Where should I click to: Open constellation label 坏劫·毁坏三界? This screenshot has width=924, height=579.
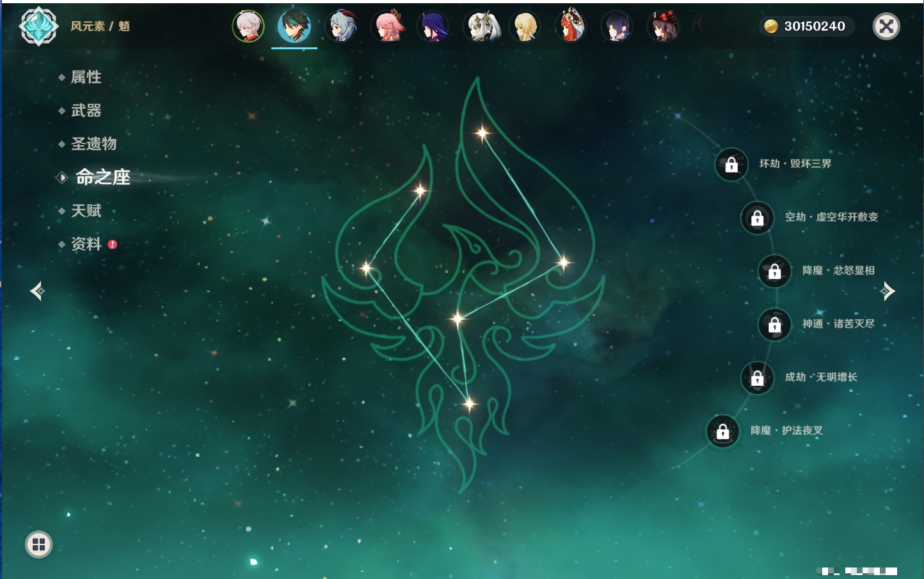coord(795,164)
